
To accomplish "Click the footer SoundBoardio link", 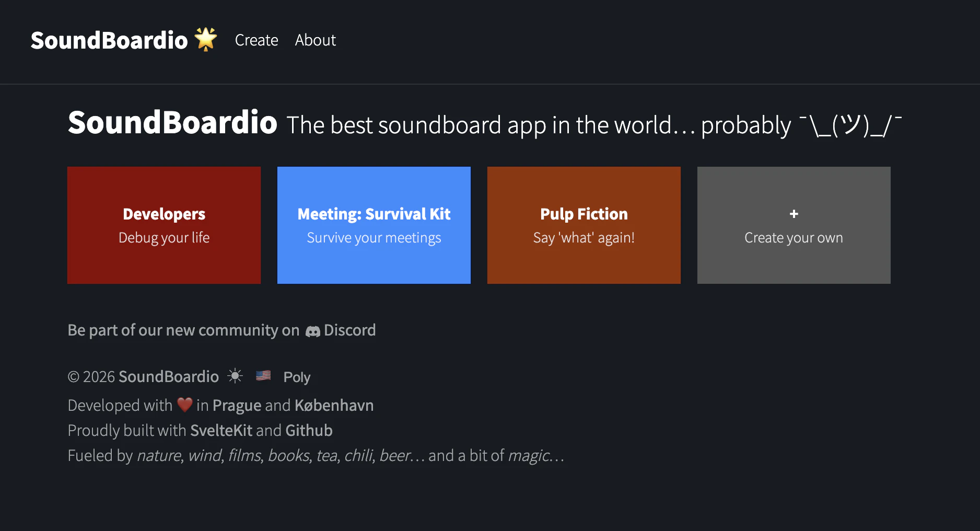I will click(x=169, y=377).
